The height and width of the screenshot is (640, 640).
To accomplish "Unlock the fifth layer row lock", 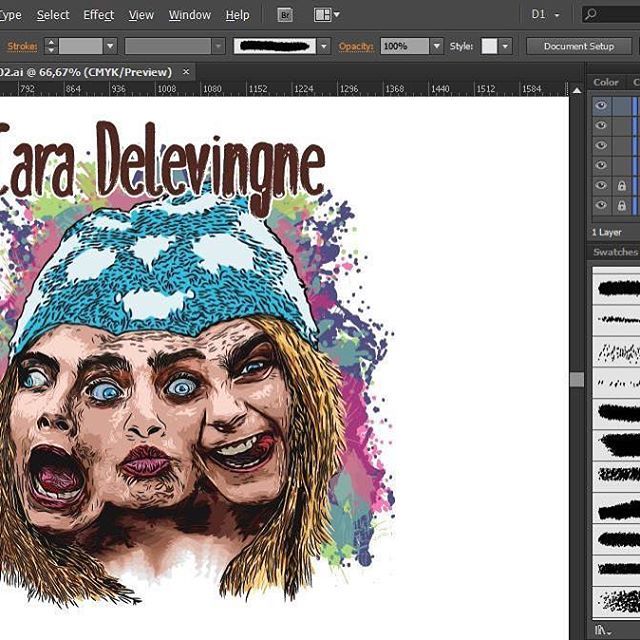I will tap(622, 185).
